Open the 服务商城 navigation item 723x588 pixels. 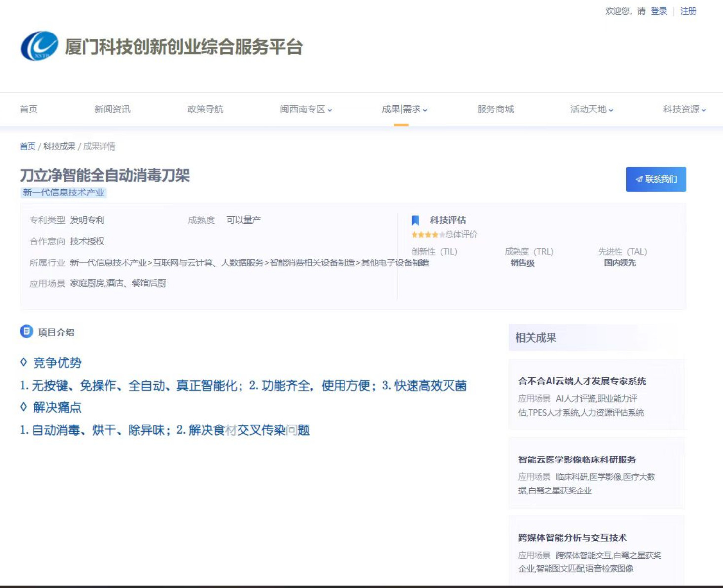tap(495, 109)
